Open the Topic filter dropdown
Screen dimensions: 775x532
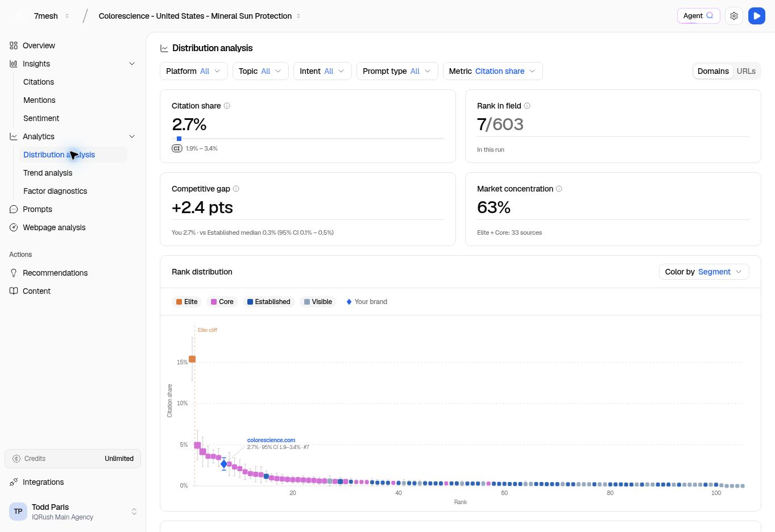[x=260, y=71]
